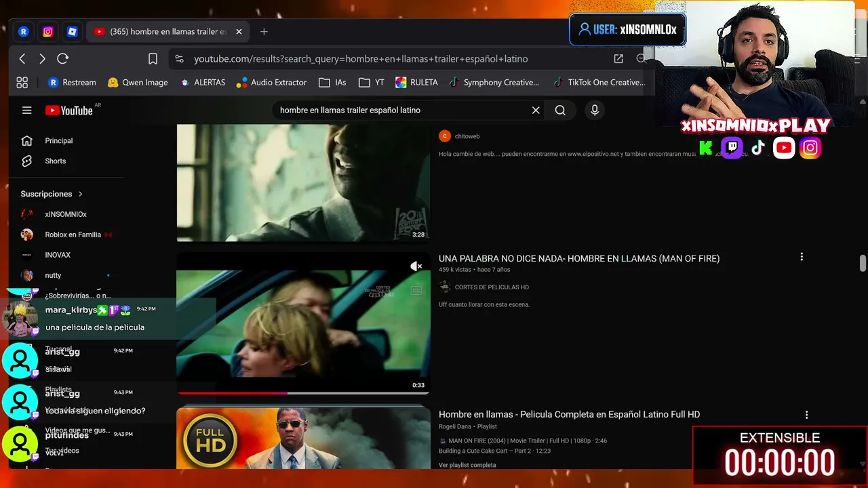868x488 pixels.
Task: Open site information next to the URL
Action: click(x=179, y=59)
